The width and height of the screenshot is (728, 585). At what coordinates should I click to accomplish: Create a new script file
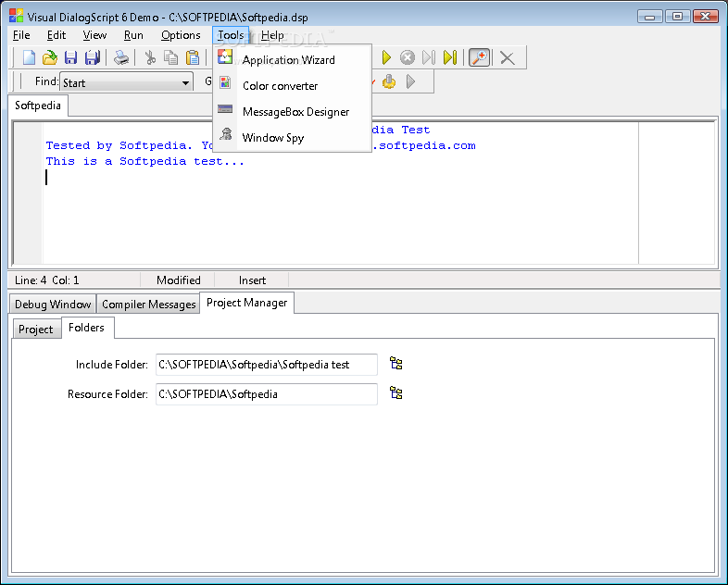pyautogui.click(x=29, y=57)
